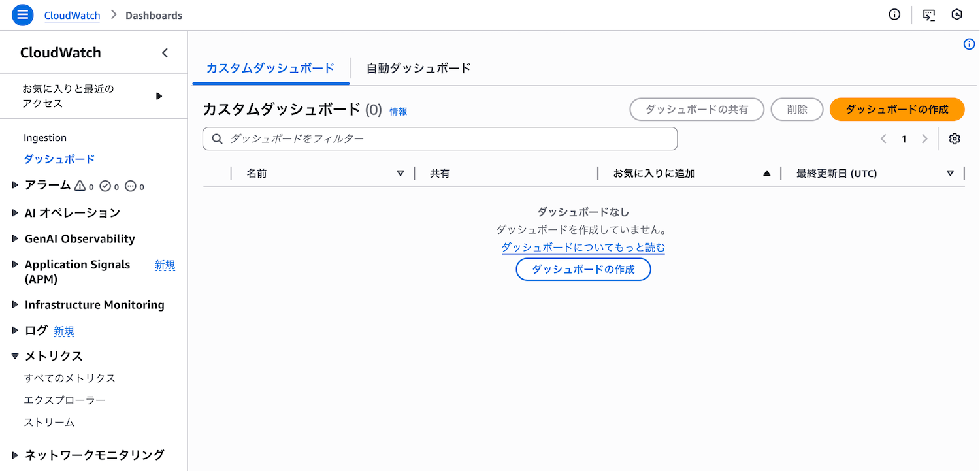980x471 pixels.
Task: Open the hamburger navigation menu icon
Action: pos(23,15)
